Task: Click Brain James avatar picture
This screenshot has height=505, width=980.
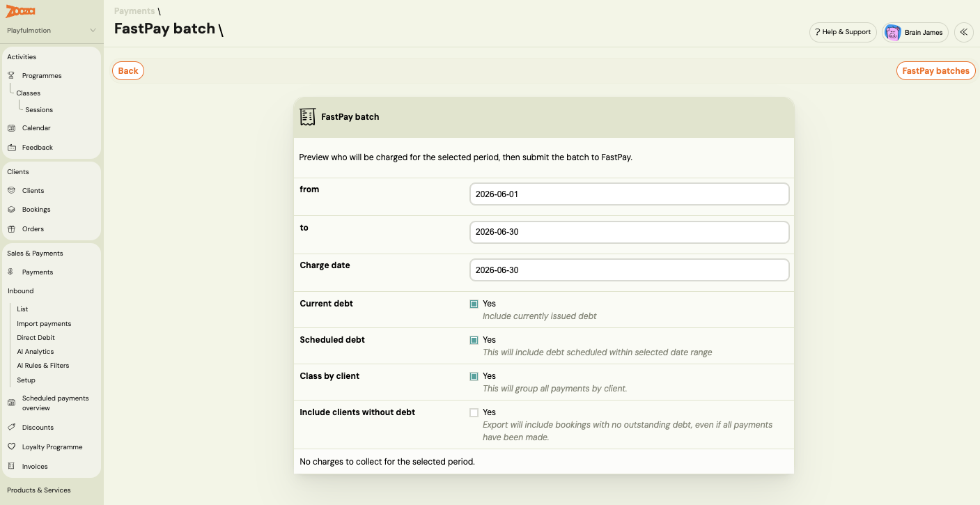Action: (x=893, y=32)
